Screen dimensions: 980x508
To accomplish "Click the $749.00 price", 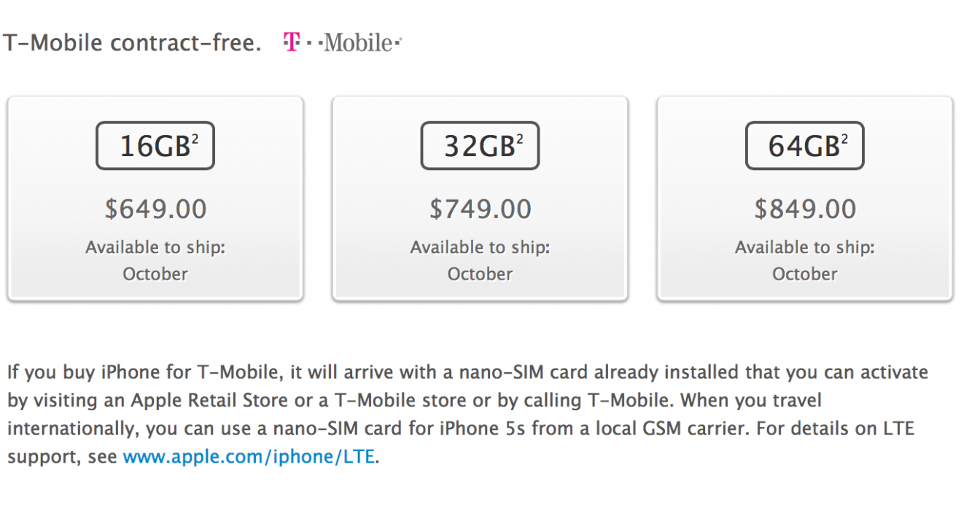I will pyautogui.click(x=480, y=209).
